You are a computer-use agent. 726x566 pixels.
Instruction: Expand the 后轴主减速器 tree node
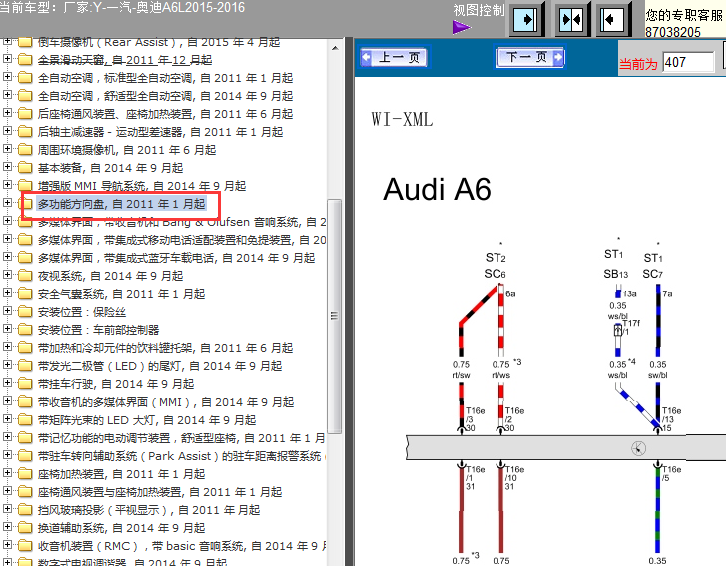7,131
